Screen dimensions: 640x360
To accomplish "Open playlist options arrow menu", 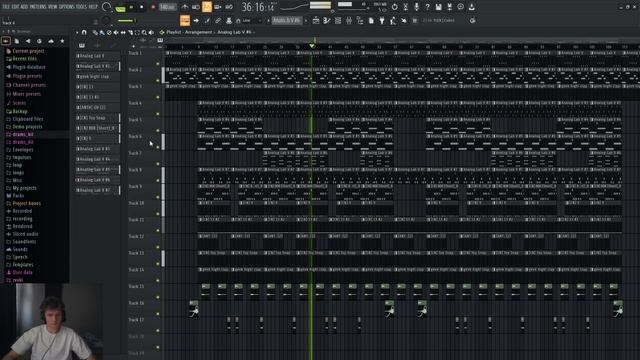I will (x=77, y=32).
